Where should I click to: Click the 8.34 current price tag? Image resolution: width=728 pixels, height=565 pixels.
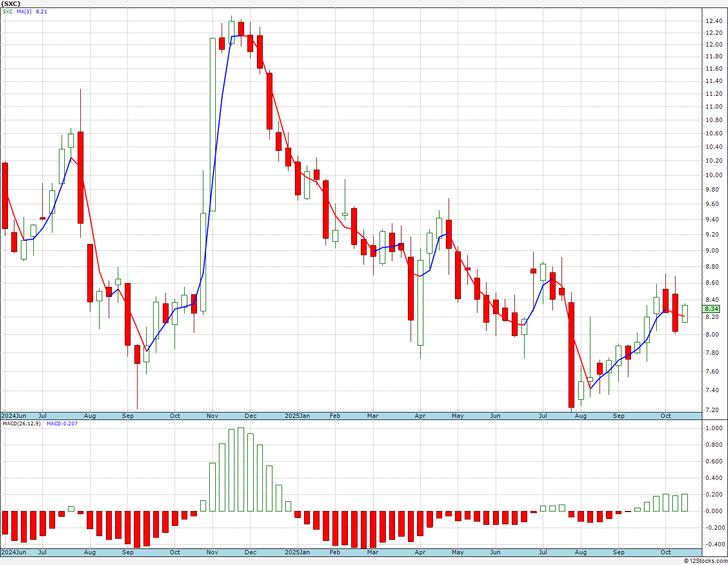click(x=711, y=309)
